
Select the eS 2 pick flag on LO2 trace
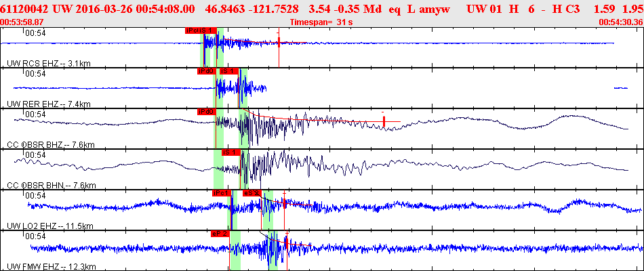click(251, 193)
